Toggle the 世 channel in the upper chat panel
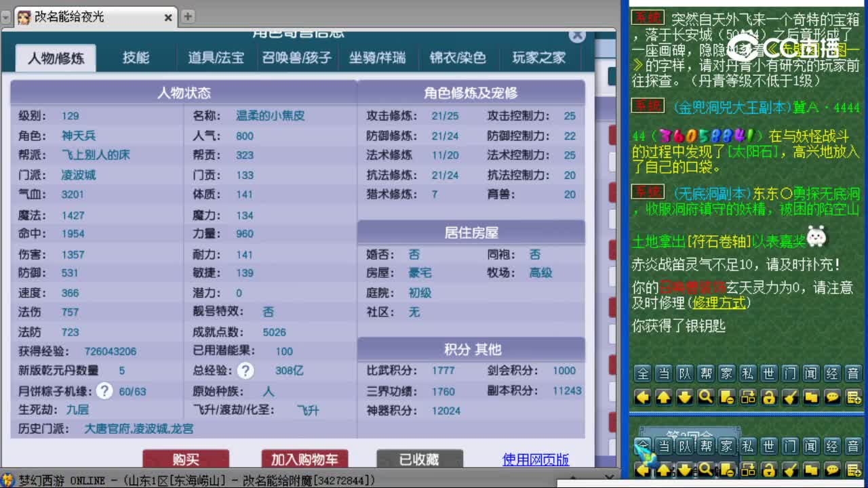The image size is (868, 488). [769, 373]
